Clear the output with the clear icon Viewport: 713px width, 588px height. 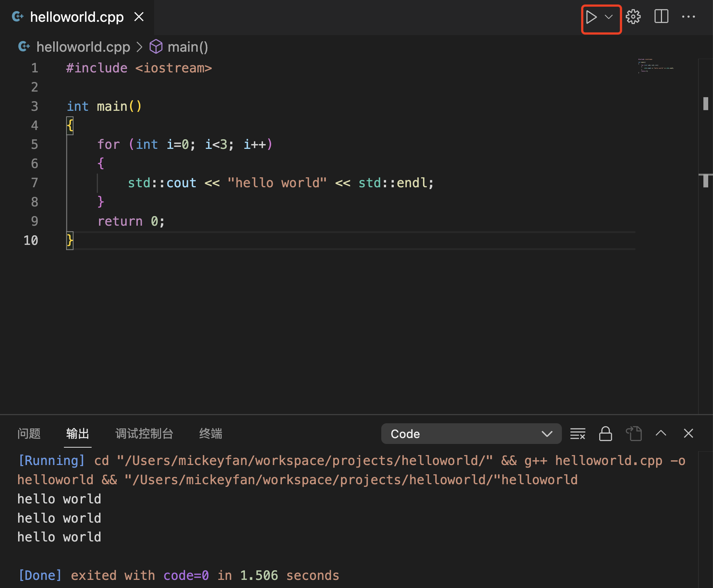[578, 434]
